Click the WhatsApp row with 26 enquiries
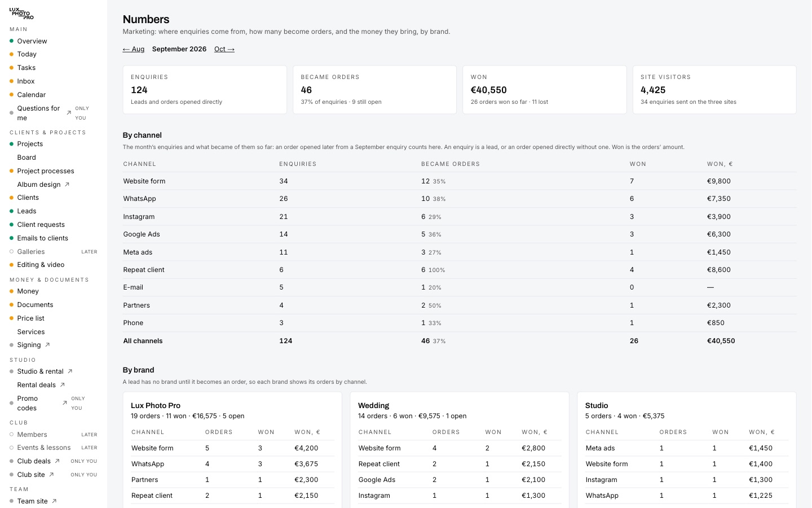Viewport: 812px width, 508px height. coord(460,199)
